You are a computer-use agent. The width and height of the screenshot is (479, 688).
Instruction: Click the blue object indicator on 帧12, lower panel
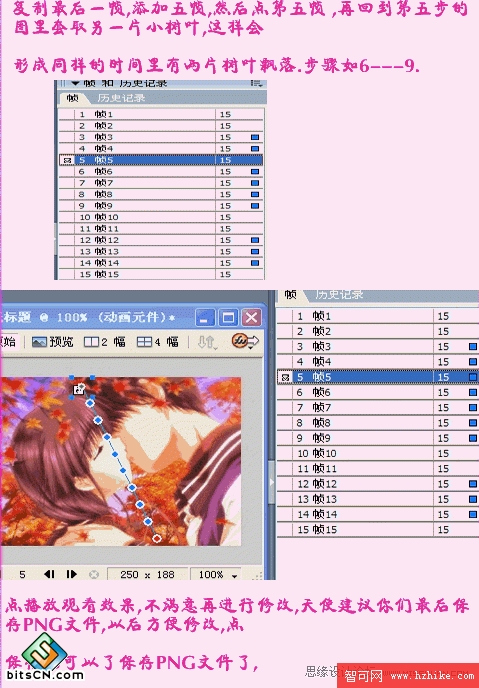pos(473,484)
